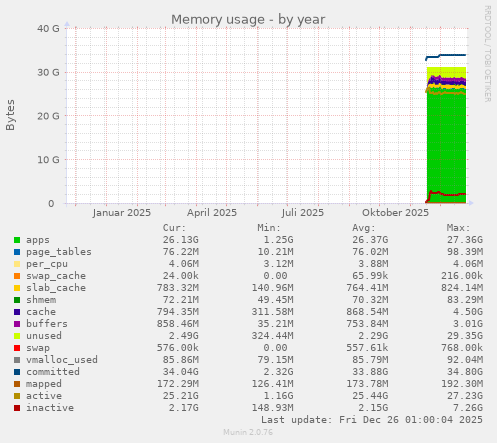Click the 'swap_cache' legend label
The height and width of the screenshot is (443, 497).
click(x=56, y=276)
